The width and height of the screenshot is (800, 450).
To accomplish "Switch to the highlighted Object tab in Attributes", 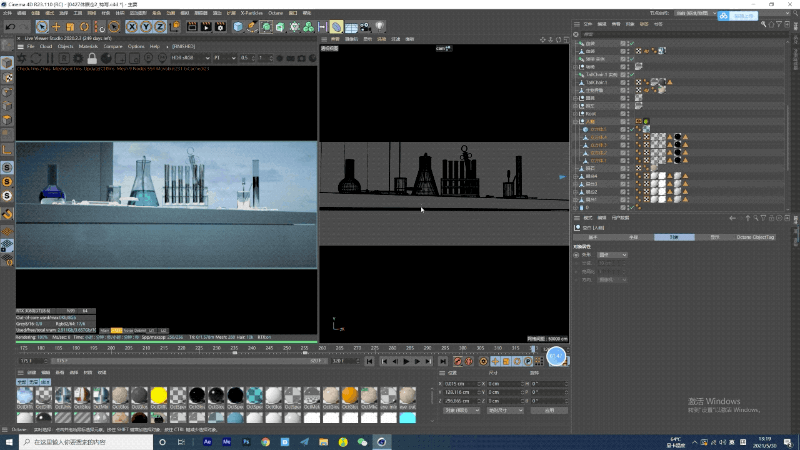I will (x=674, y=237).
